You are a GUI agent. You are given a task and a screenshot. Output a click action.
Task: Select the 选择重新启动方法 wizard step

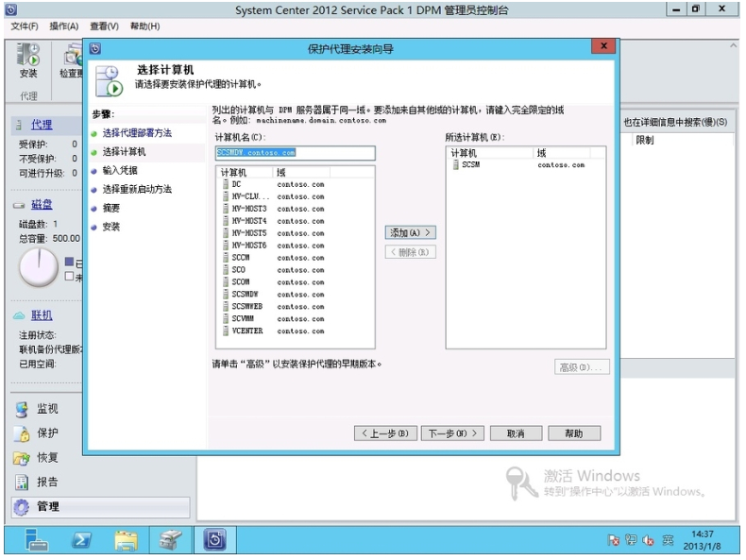pyautogui.click(x=137, y=190)
